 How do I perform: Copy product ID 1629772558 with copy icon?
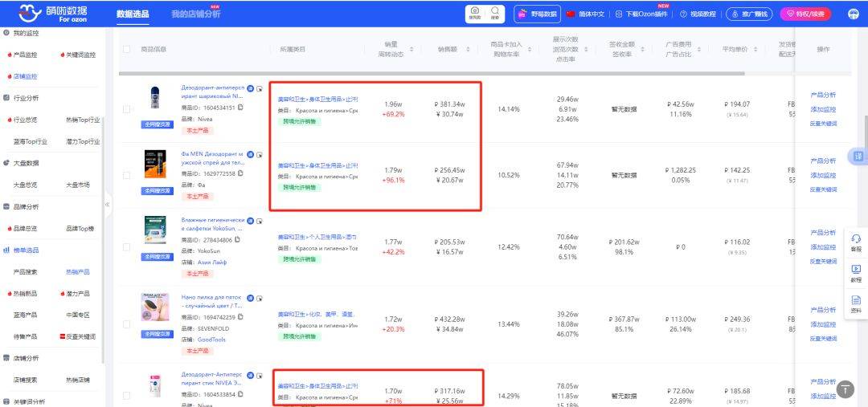tap(240, 173)
